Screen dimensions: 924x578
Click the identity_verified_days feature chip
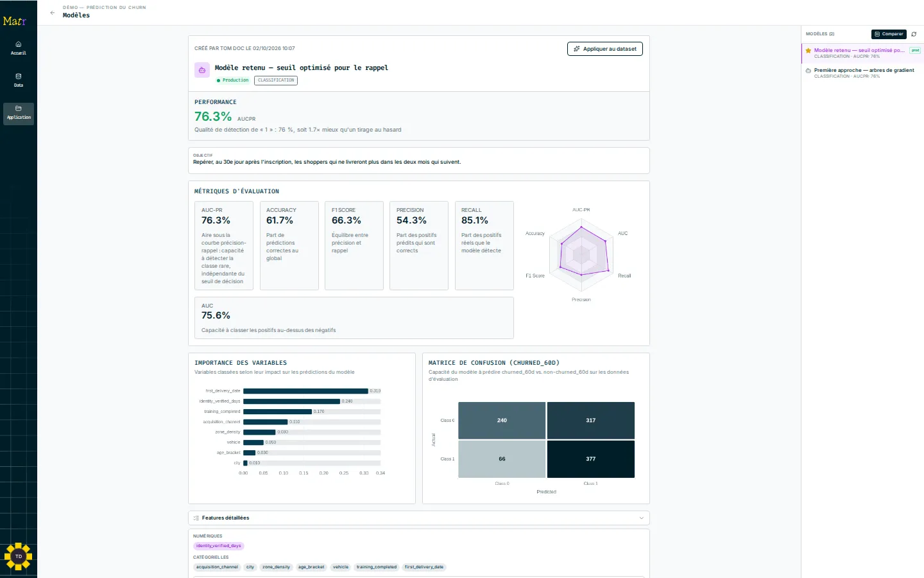pos(219,546)
